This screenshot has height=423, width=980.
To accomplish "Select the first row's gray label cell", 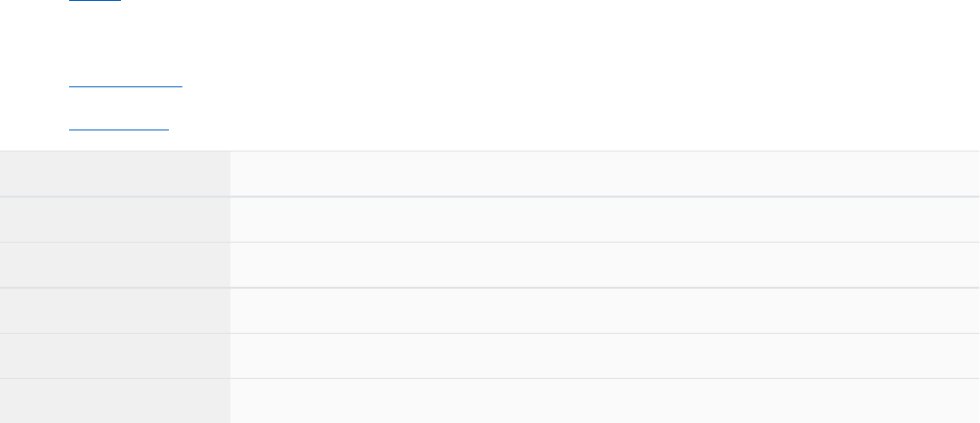I will [x=115, y=174].
